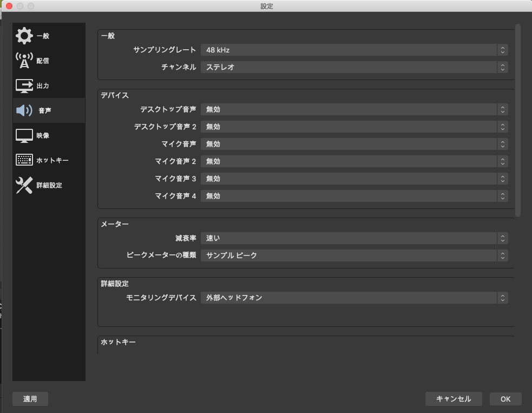Click the デバイス section heading

115,95
